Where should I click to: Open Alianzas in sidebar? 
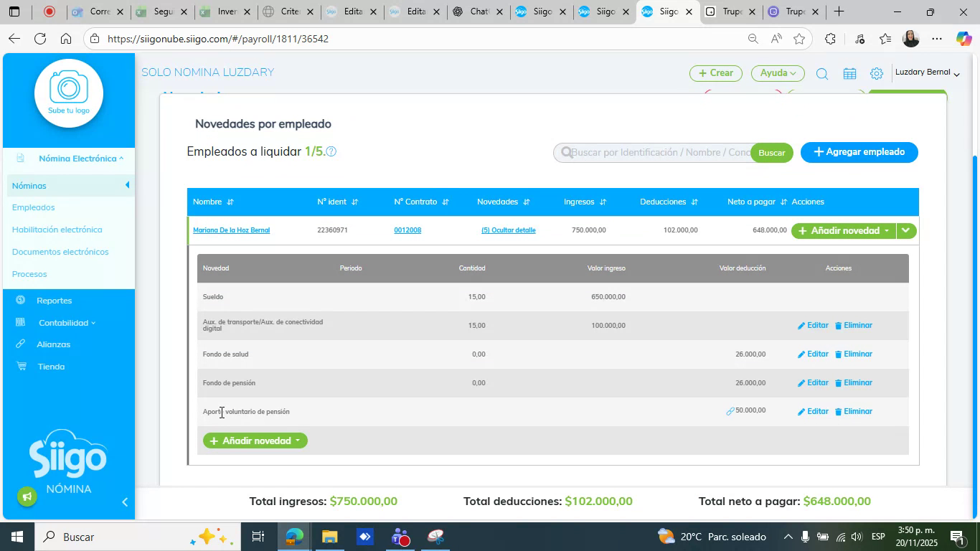(x=53, y=344)
